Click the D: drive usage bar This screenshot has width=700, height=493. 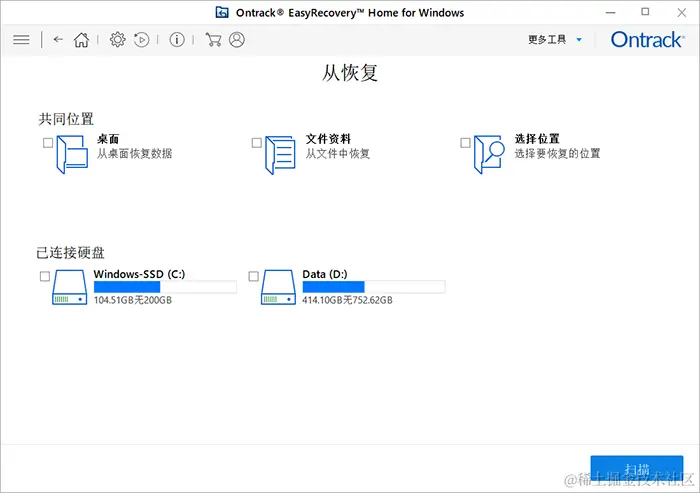(374, 287)
